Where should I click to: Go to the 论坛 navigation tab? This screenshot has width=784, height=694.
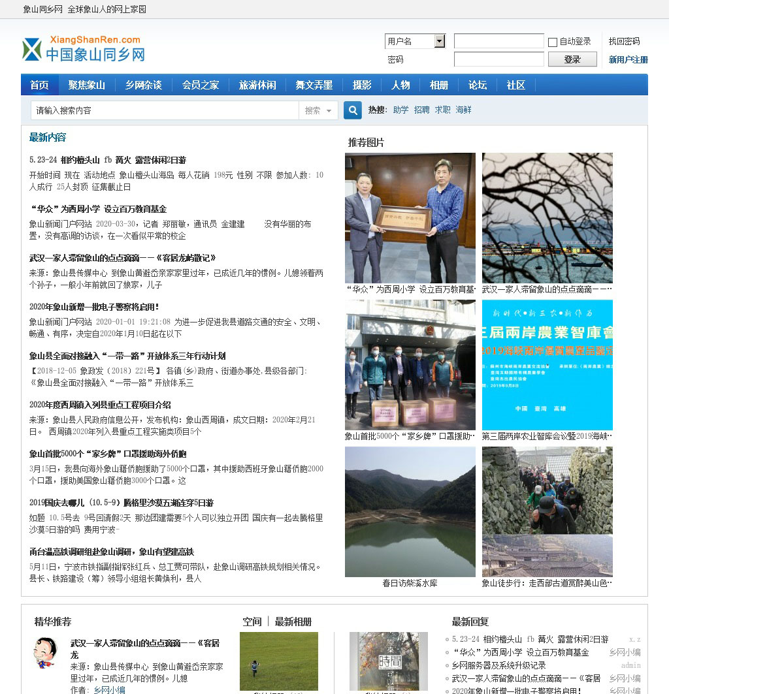477,85
